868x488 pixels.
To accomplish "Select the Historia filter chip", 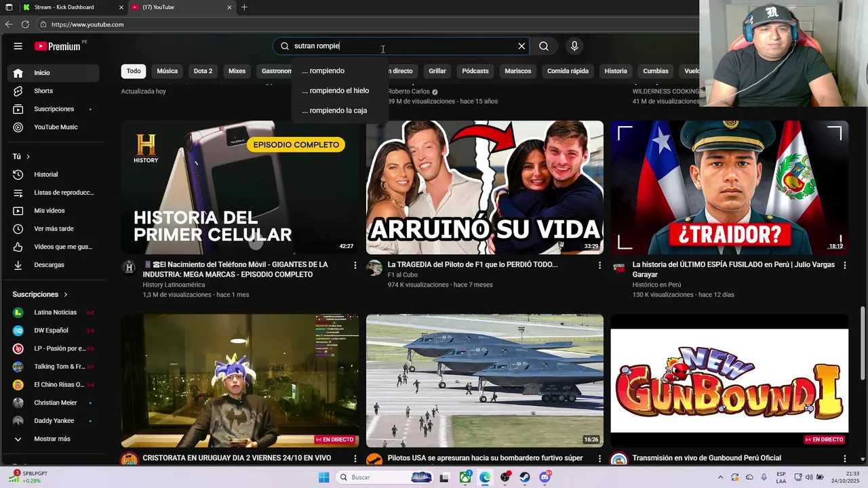I will coord(616,70).
